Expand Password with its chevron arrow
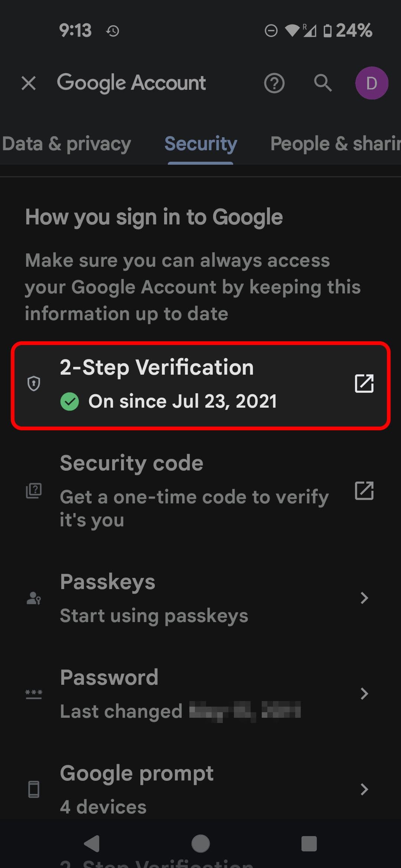401x868 pixels. tap(364, 694)
